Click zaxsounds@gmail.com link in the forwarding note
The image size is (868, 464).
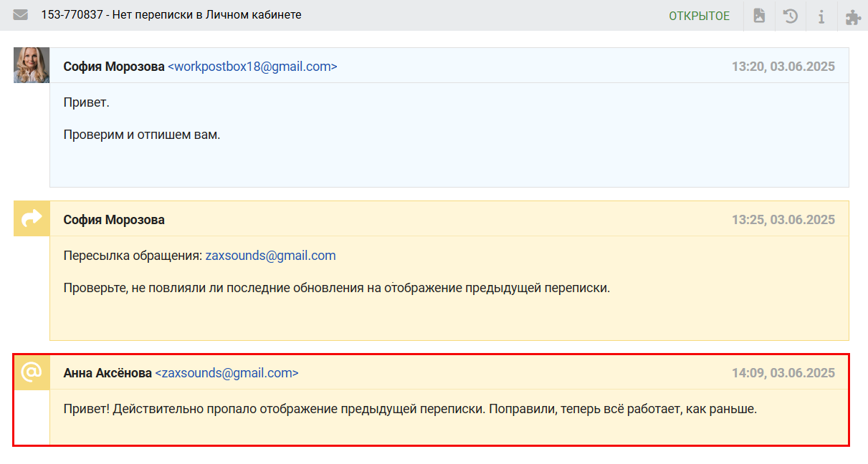pyautogui.click(x=270, y=256)
